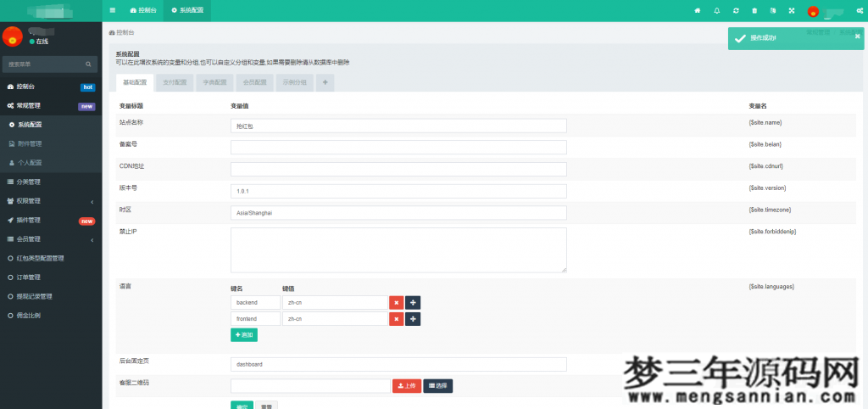Click the 选择 choose button
The height and width of the screenshot is (409, 868).
coord(438,386)
